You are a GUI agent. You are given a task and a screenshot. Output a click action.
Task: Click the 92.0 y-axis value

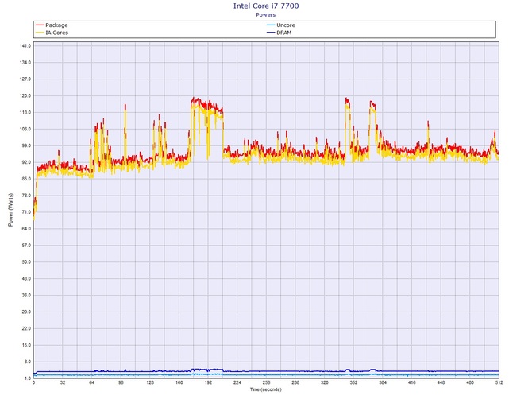click(x=26, y=162)
